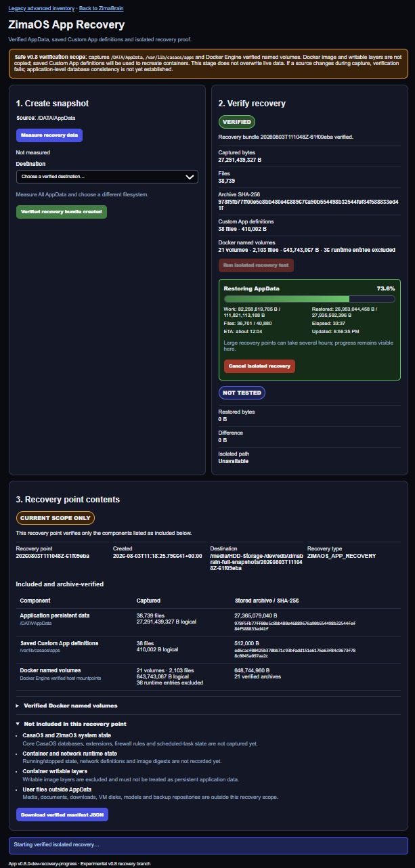
Task: Click Captured bytes value 27,291,439,327 B
Action: pos(240,160)
